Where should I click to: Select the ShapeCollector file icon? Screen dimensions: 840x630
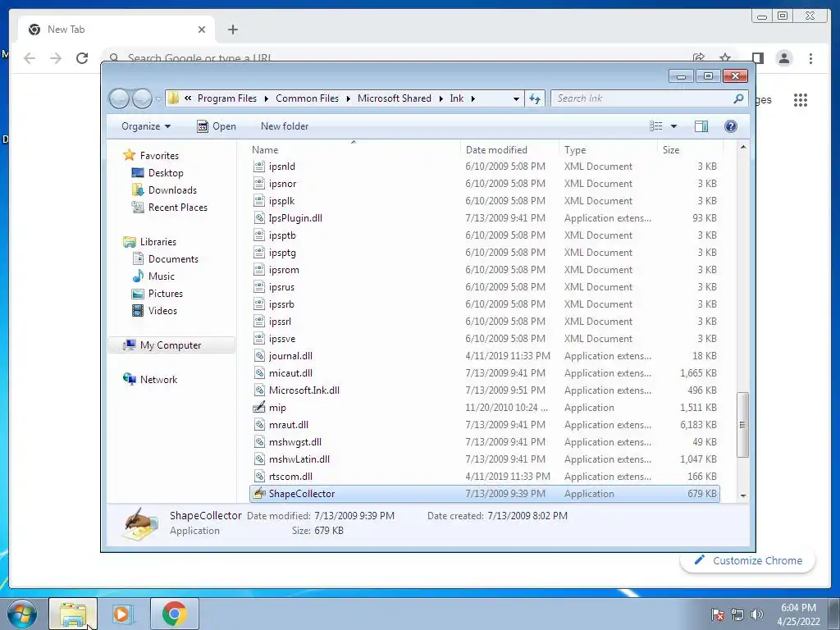click(259, 493)
